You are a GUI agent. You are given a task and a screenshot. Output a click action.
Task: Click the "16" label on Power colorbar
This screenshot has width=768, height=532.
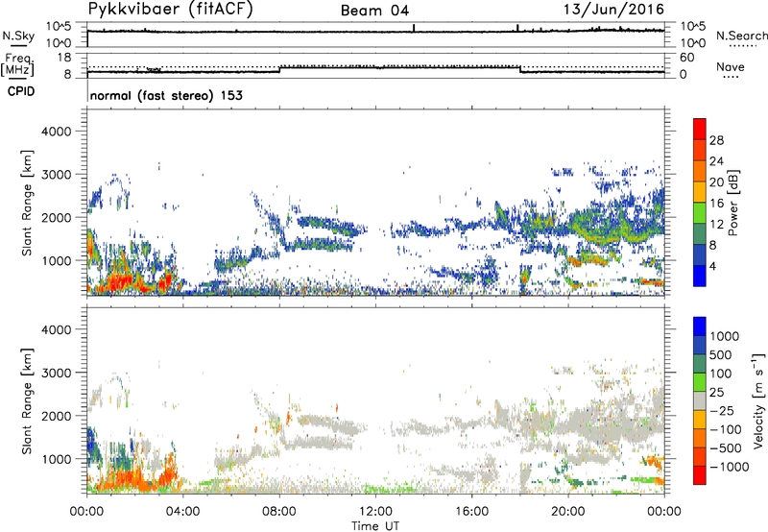[716, 204]
